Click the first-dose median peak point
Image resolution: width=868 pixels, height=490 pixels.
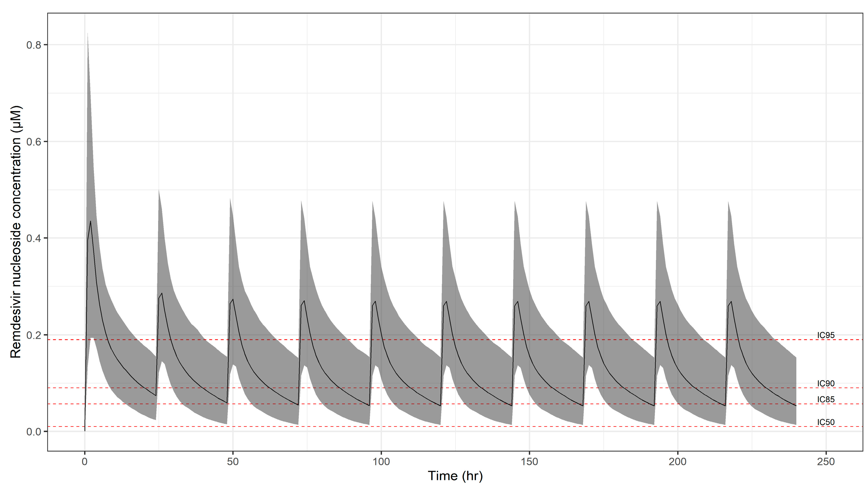pyautogui.click(x=91, y=221)
